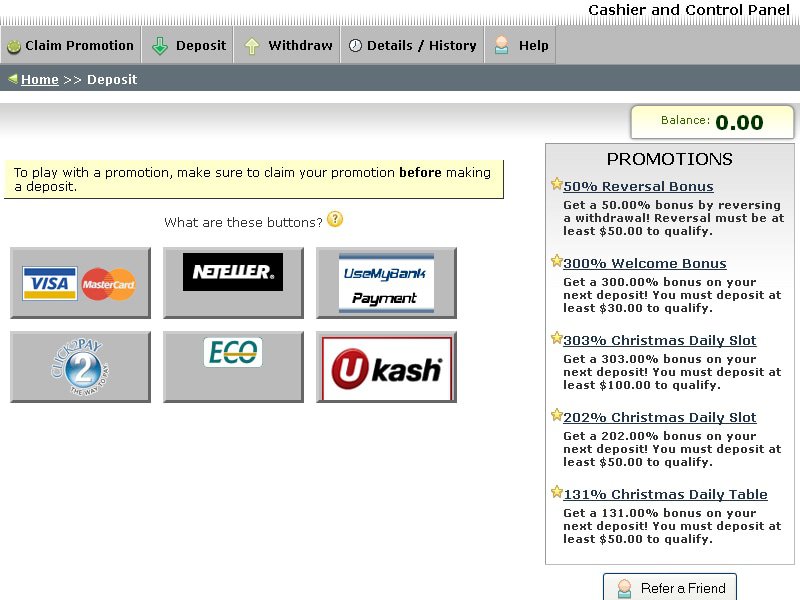The image size is (800, 600).
Task: Click the Refer a Friend button
Action: pos(670,588)
